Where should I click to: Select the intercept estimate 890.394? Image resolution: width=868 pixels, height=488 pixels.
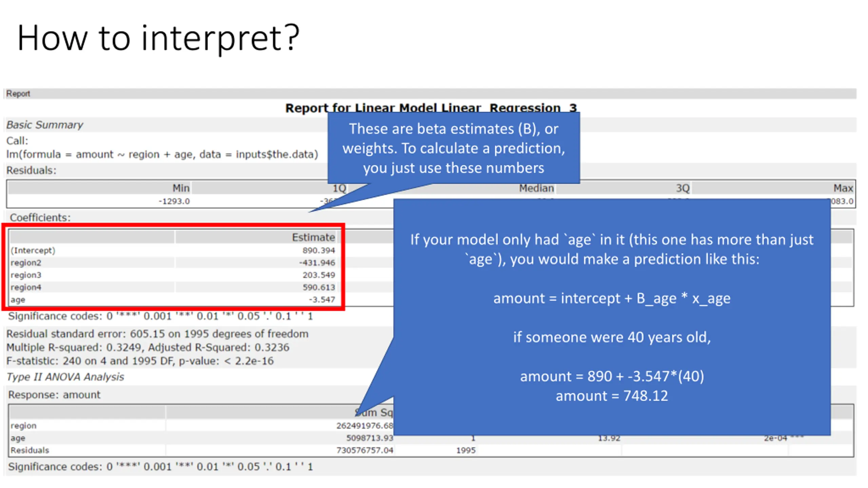(318, 250)
